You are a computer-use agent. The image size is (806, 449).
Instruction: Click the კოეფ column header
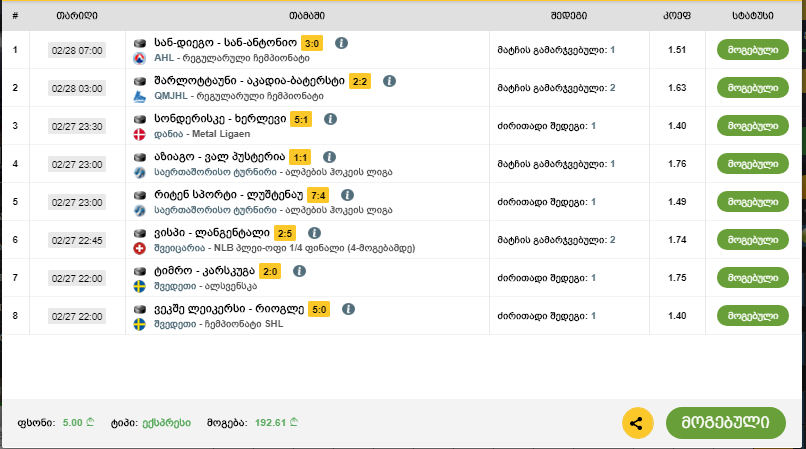(677, 16)
